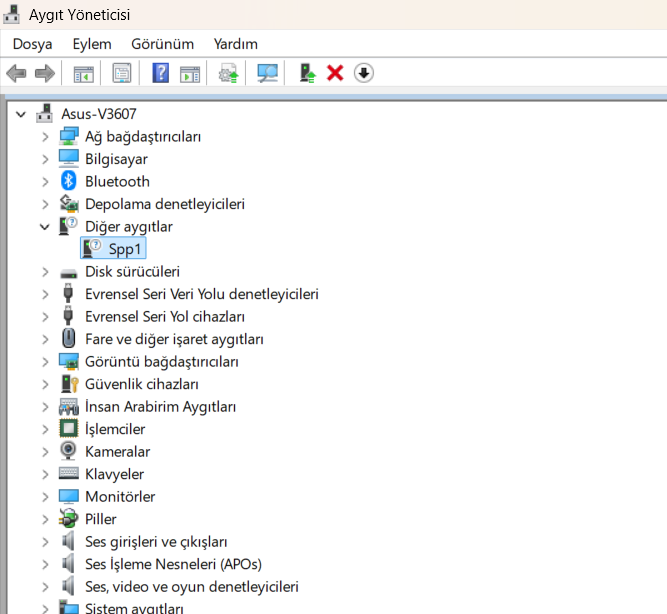667x614 pixels.
Task: Click the Forward arrow toolbar button
Action: (45, 73)
